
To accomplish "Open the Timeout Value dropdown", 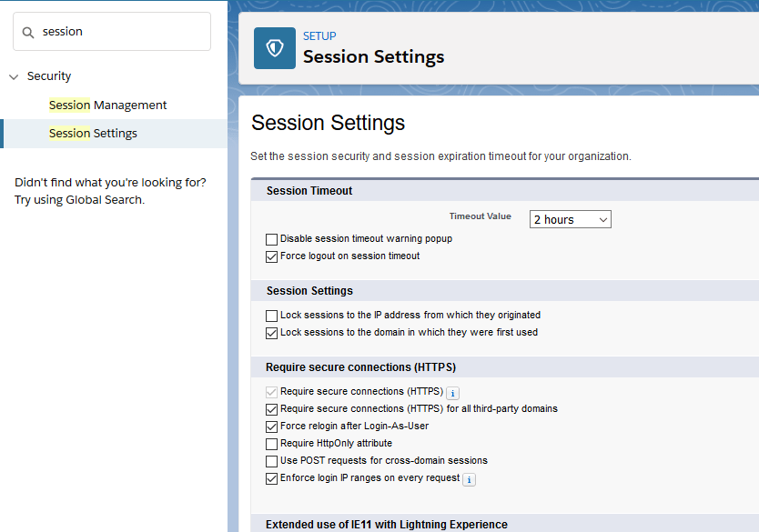I will click(570, 219).
